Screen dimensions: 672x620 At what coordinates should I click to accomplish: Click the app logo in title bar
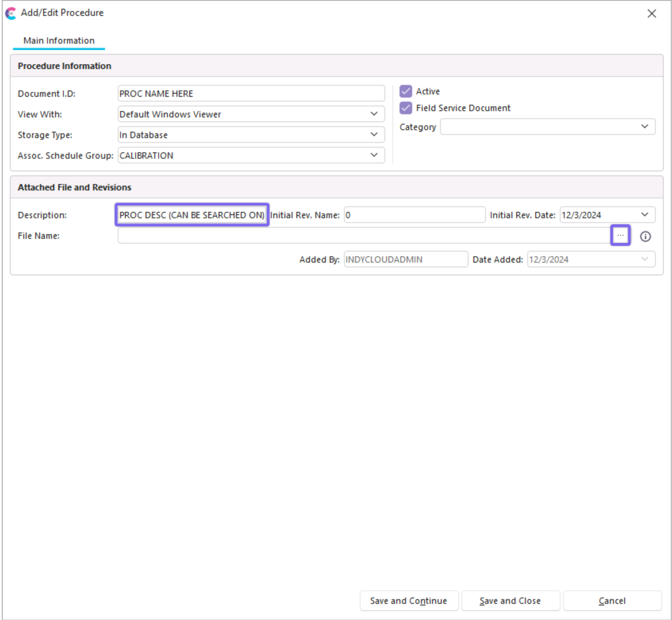click(11, 13)
